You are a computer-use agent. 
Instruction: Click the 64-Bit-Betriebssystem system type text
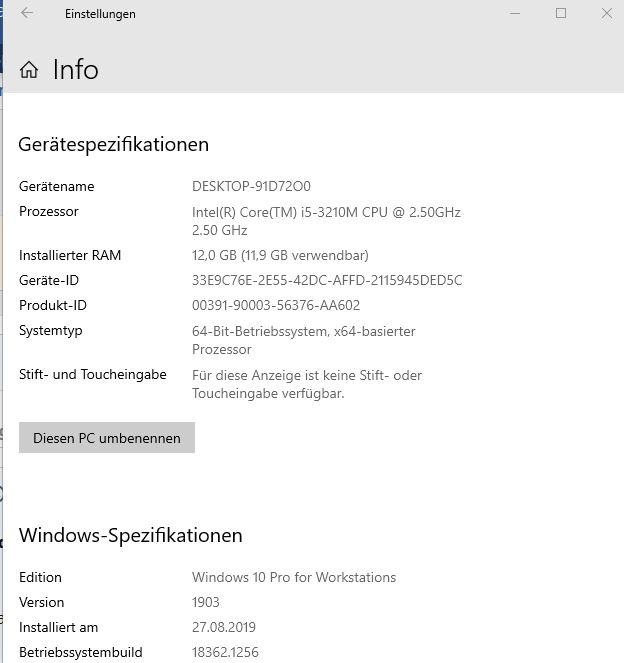point(304,340)
